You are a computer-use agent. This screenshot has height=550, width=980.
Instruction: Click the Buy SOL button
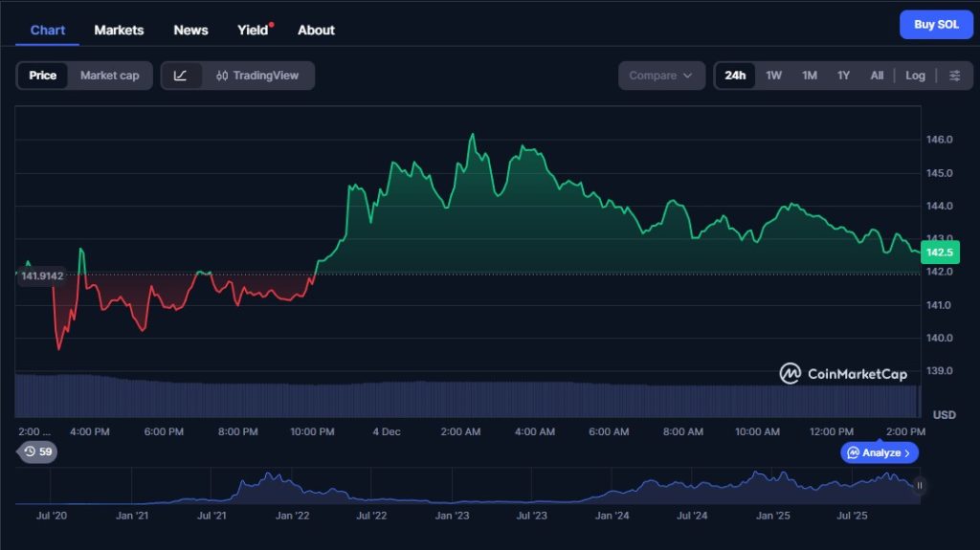[936, 25]
